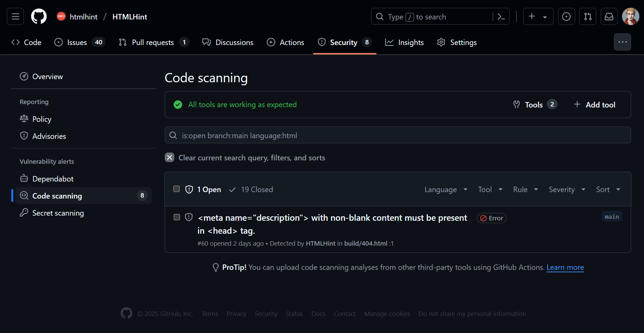Click the Add tool button
This screenshot has height=333, width=644.
tap(594, 104)
